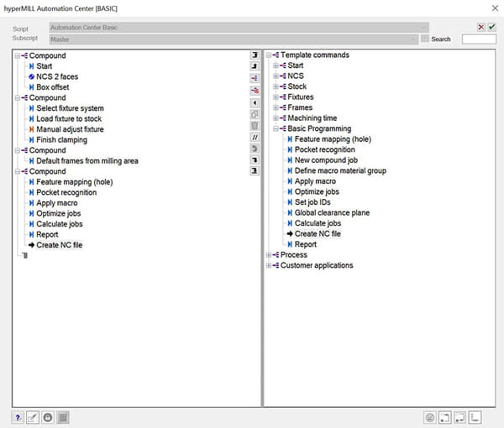Click the move-down-one-step icon in middle toolbar
Image resolution: width=504 pixels, height=428 pixels.
[255, 159]
